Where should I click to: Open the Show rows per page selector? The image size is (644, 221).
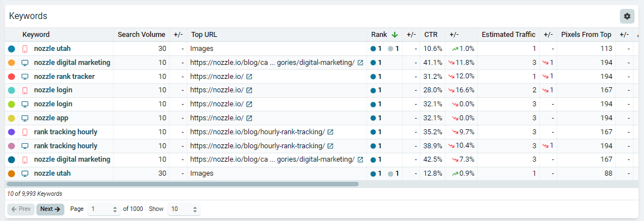(184, 209)
